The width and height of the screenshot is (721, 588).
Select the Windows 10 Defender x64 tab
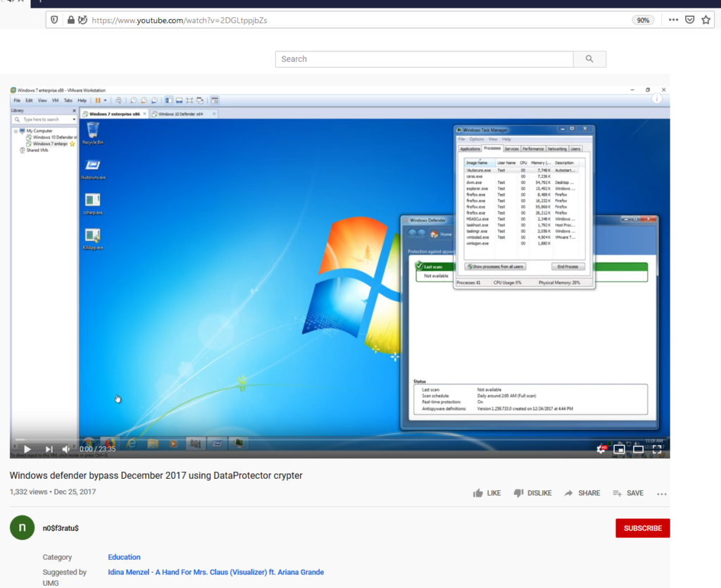184,113
